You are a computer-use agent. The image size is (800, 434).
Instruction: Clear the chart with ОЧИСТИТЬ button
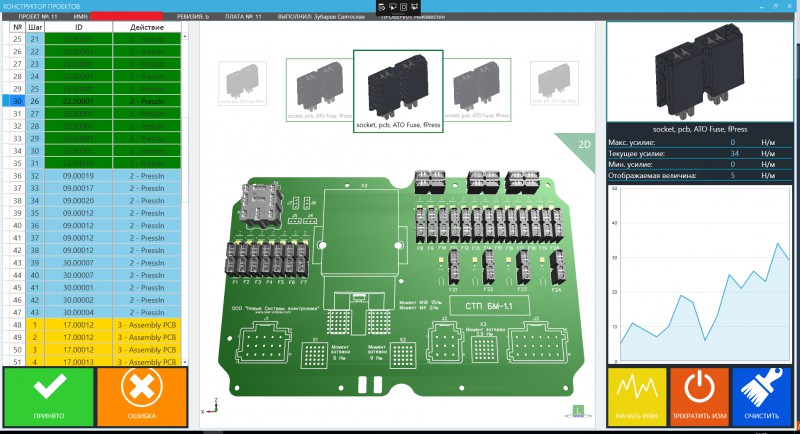coord(761,397)
